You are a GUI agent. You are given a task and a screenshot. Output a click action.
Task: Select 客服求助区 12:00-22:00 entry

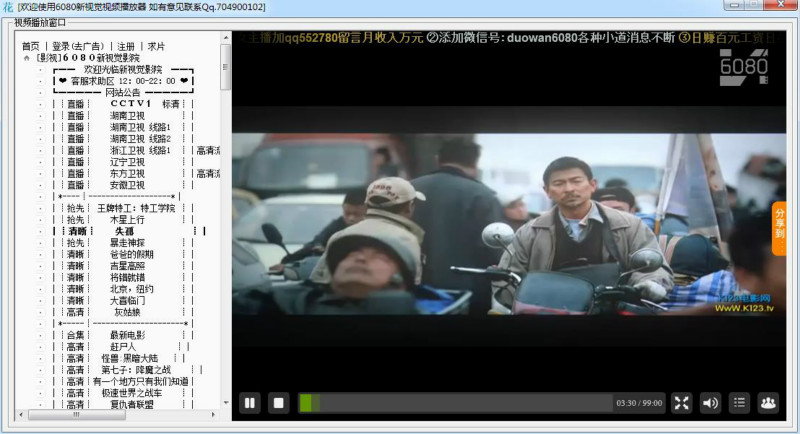coord(123,81)
